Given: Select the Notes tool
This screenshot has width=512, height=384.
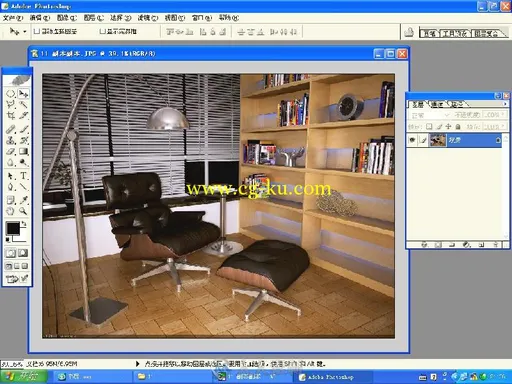Looking at the screenshot, I should point(11,200).
